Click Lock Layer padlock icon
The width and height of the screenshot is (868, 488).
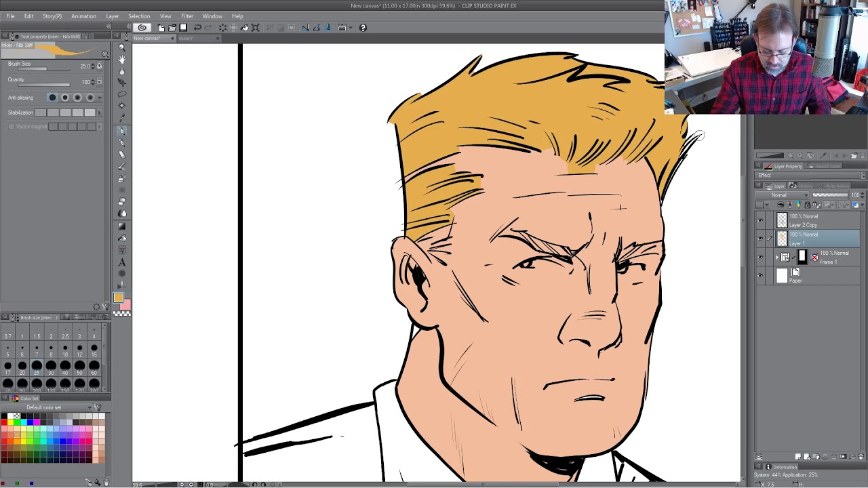[x=807, y=205]
